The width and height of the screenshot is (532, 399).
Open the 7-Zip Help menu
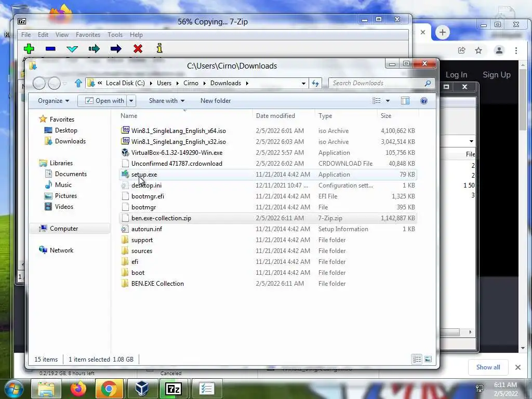point(136,35)
